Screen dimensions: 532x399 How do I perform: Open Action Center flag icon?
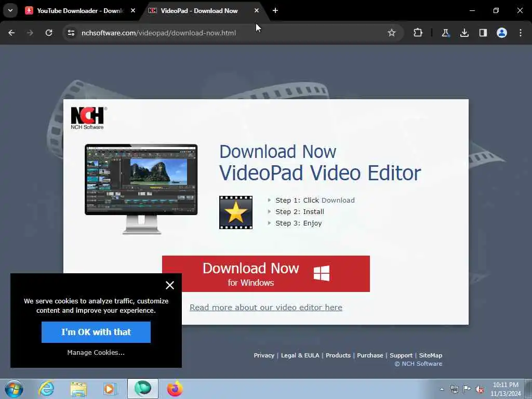467,389
